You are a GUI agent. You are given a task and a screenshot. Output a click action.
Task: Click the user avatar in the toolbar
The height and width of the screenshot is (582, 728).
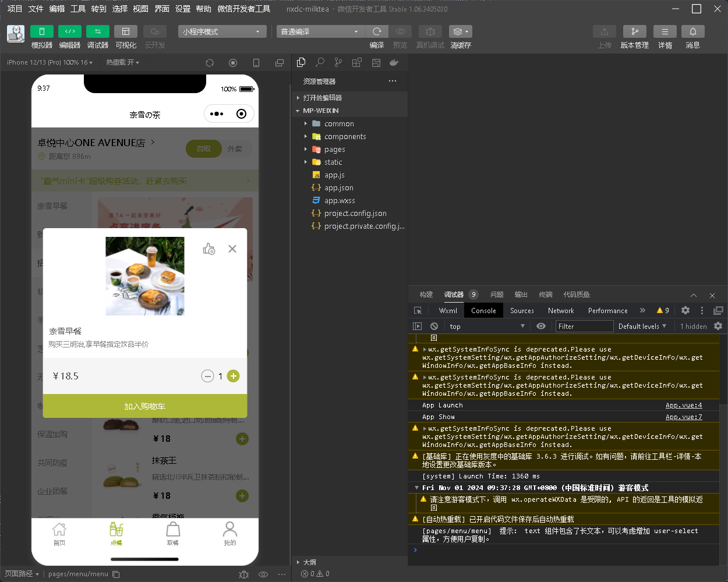click(16, 34)
